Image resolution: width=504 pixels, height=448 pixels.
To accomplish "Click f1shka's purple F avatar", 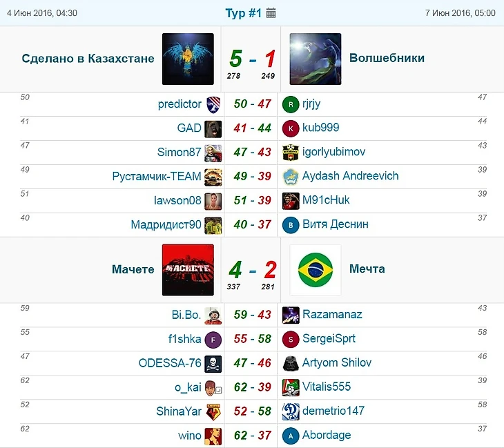I will coord(213,340).
